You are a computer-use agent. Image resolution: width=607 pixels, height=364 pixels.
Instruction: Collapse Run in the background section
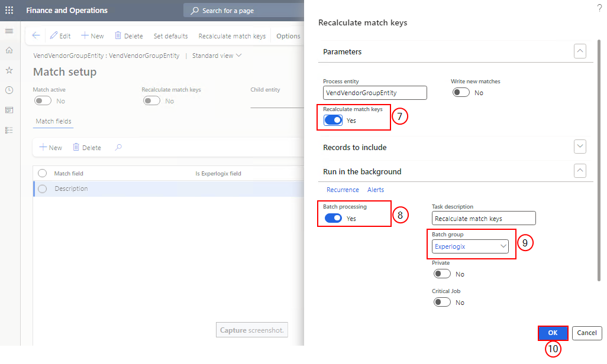pyautogui.click(x=580, y=171)
